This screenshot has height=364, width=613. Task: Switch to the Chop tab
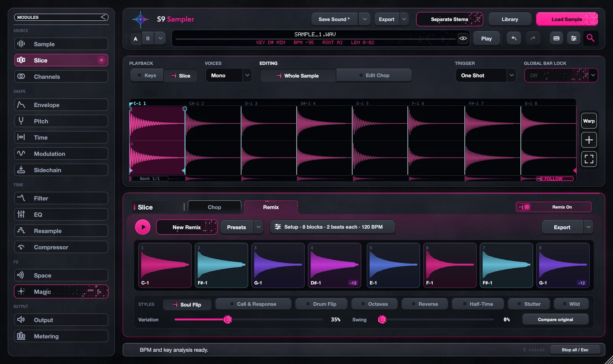point(215,207)
